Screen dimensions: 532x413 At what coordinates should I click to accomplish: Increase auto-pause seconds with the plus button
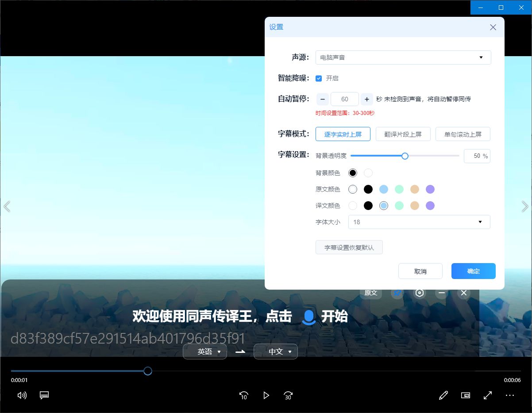click(x=367, y=99)
